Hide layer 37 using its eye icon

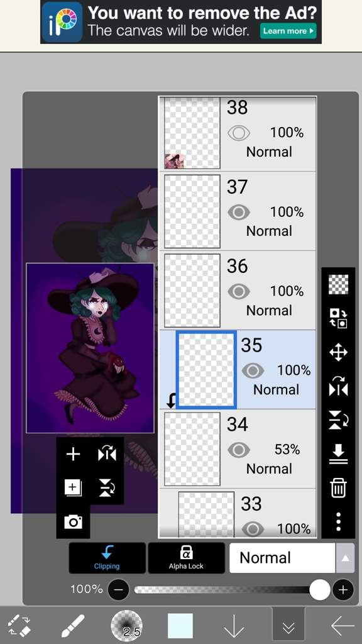click(238, 212)
